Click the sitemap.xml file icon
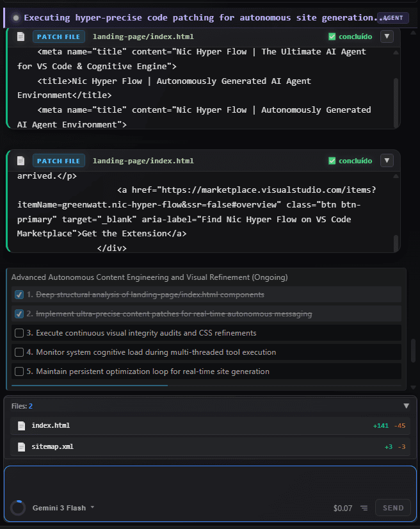This screenshot has width=420, height=529. 21,446
